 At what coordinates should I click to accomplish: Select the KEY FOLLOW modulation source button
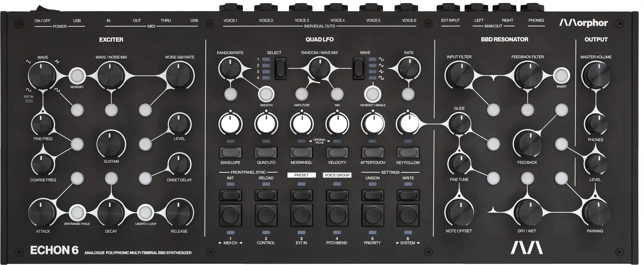[408, 152]
